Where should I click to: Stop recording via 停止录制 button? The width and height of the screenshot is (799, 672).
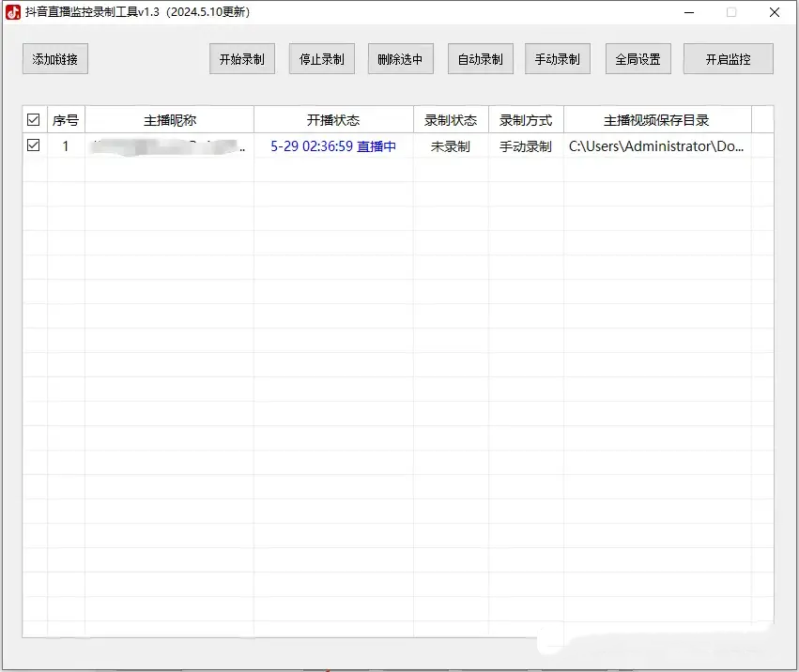click(x=321, y=59)
